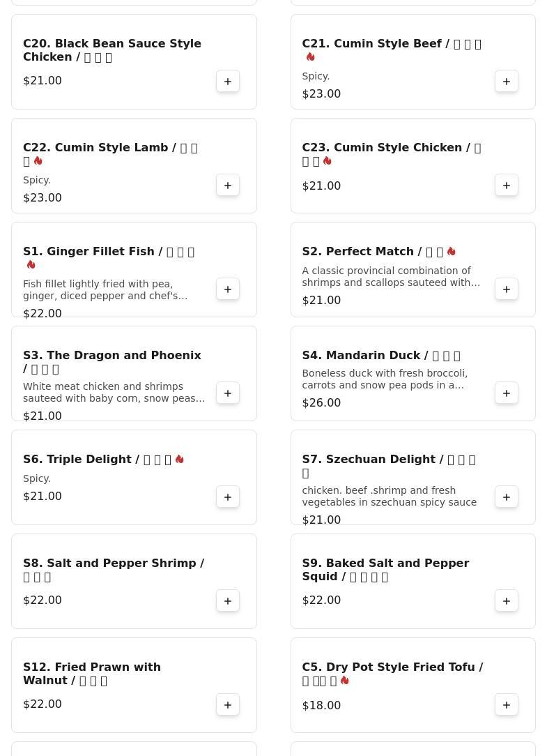The width and height of the screenshot is (547, 756).
Task: Add C20 Black Bean Sauce Chicken to order
Action: 228,82
